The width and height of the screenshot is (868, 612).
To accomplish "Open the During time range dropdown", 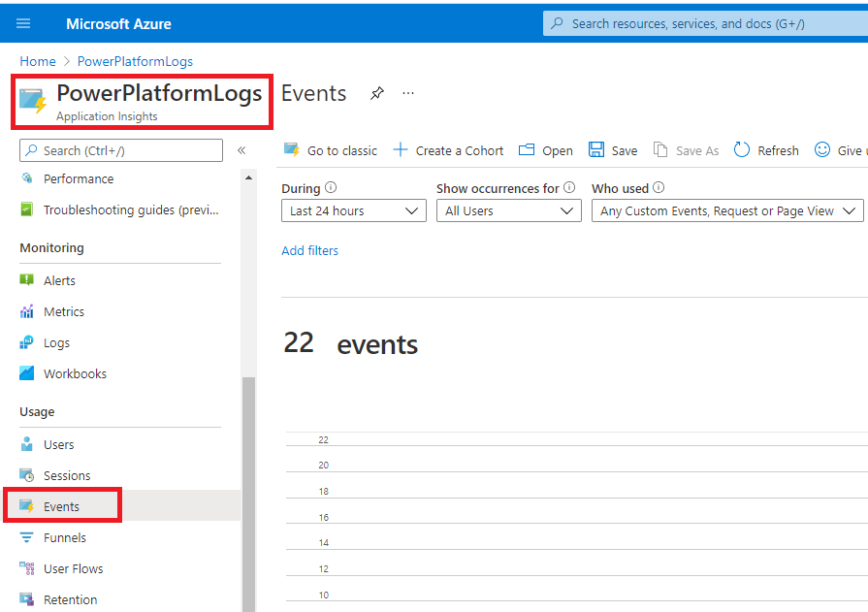I will [x=353, y=210].
